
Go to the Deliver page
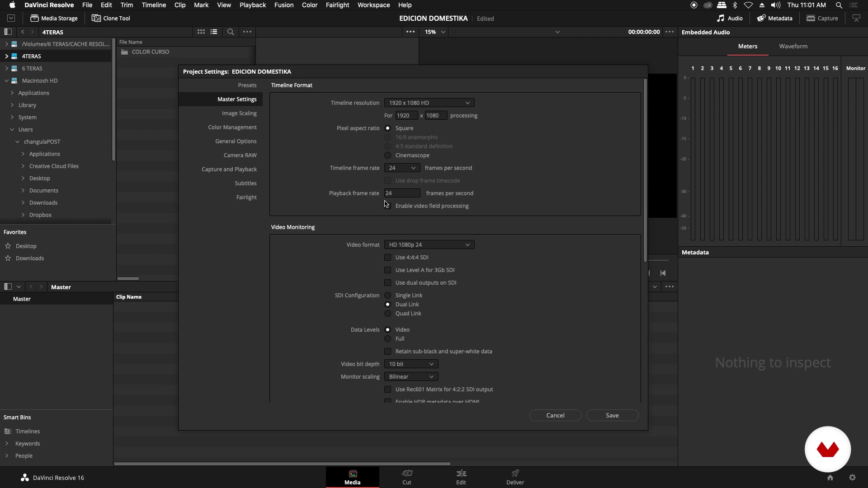tap(515, 477)
